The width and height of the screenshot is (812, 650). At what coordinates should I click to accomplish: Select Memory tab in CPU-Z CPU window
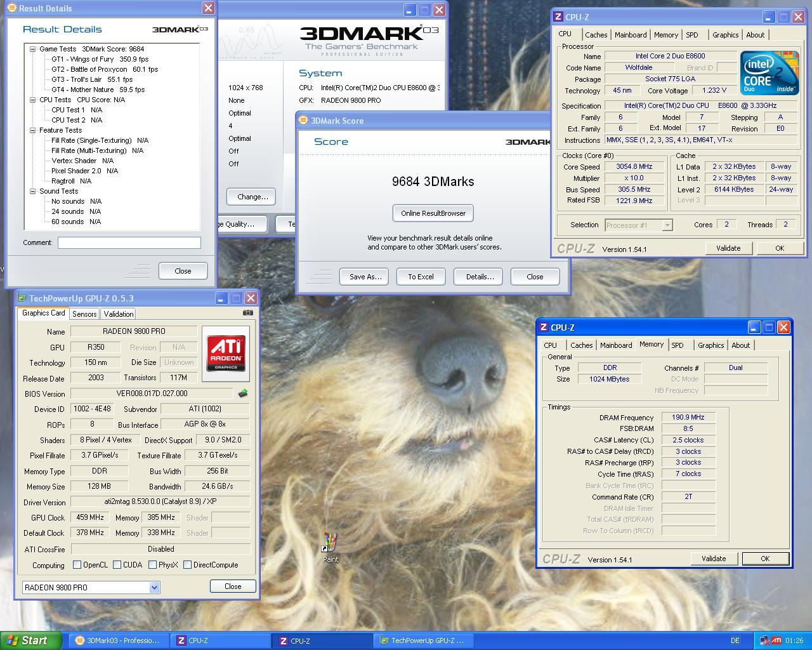(665, 35)
